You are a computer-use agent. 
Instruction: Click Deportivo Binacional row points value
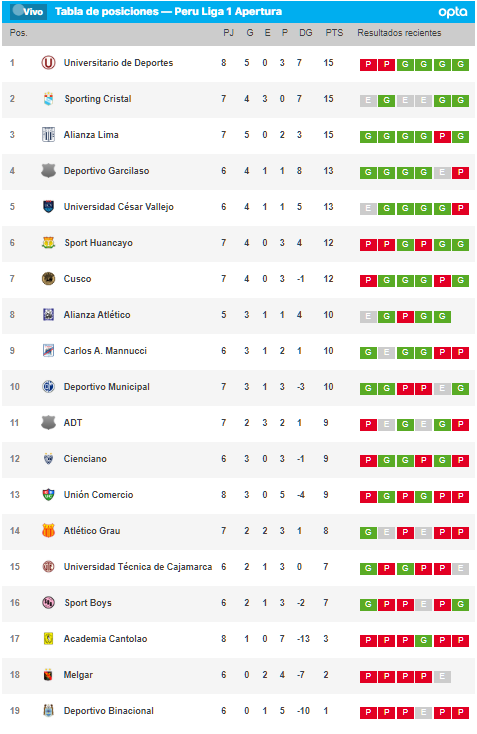point(326,711)
